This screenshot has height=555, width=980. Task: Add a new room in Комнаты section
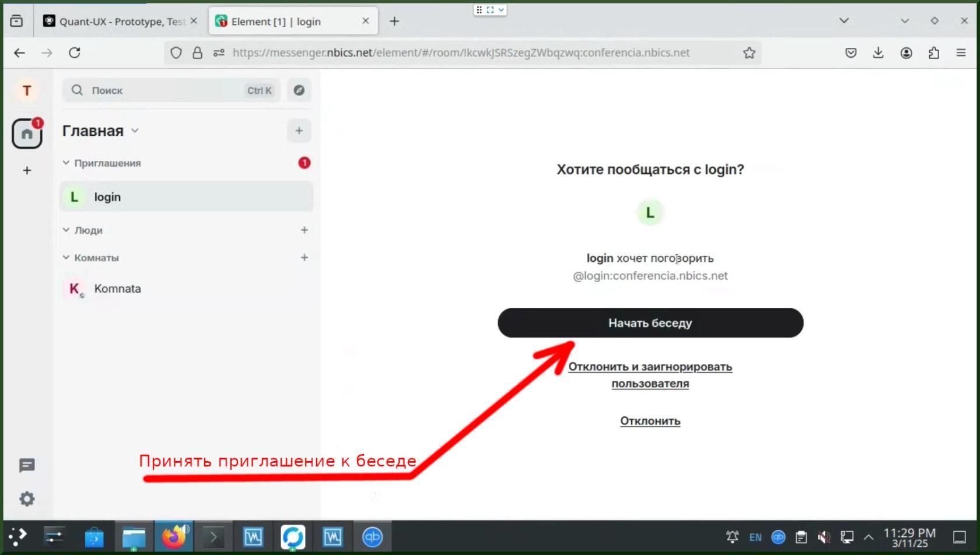[304, 258]
